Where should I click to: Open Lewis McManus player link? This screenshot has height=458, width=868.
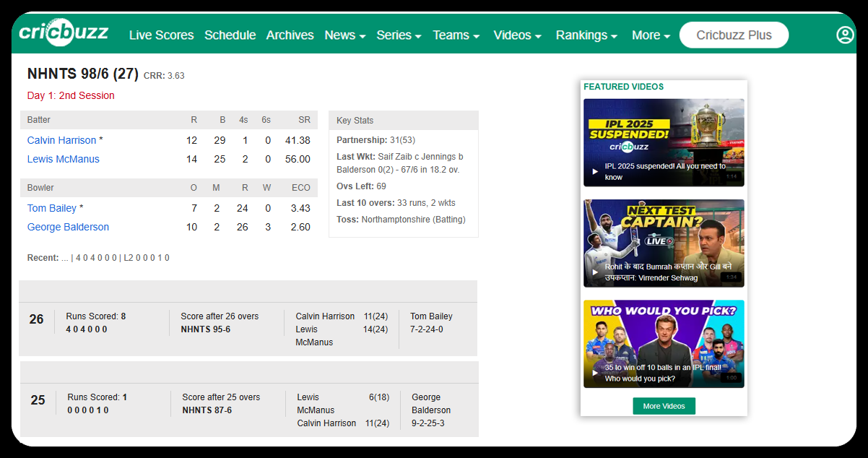64,159
